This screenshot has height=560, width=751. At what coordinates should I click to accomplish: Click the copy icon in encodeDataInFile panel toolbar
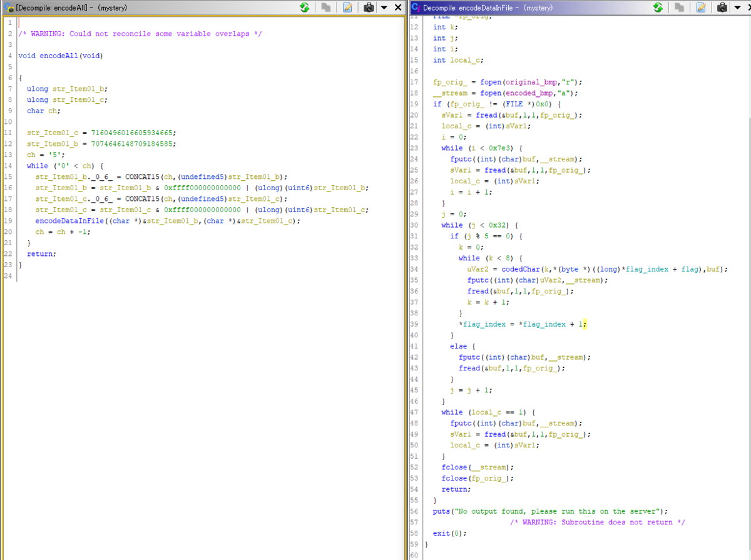[680, 8]
